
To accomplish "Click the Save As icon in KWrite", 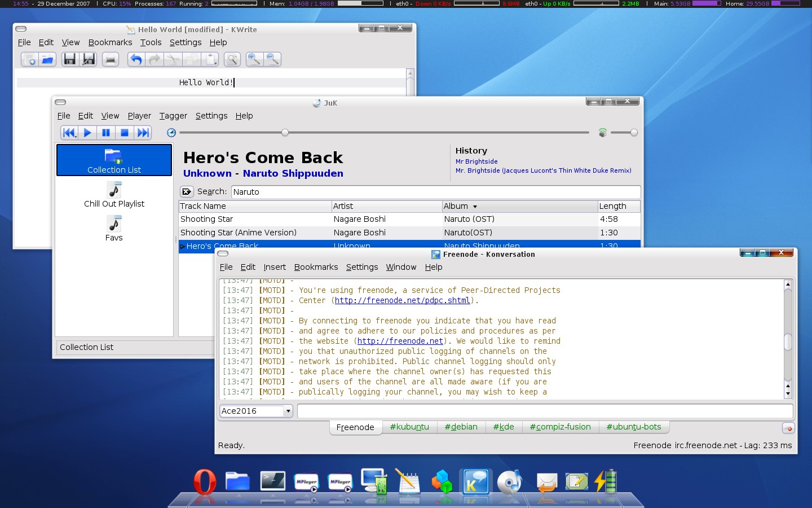I will click(89, 59).
